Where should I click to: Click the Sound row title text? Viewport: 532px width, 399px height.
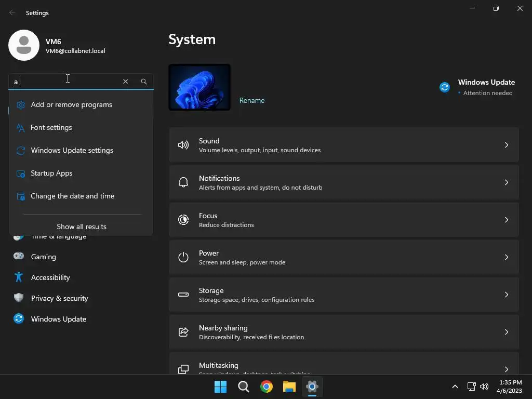pyautogui.click(x=209, y=141)
